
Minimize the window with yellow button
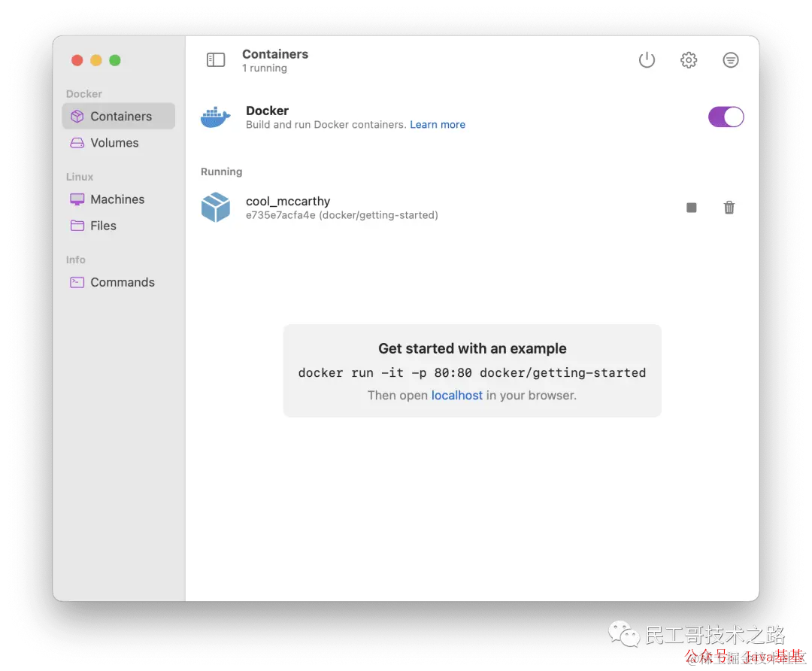95,60
